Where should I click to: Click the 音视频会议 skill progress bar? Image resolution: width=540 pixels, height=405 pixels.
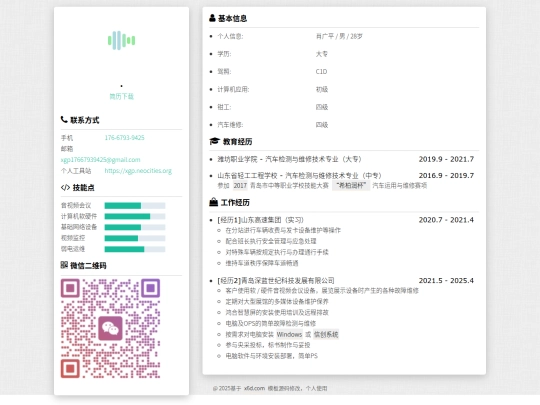[x=135, y=206]
